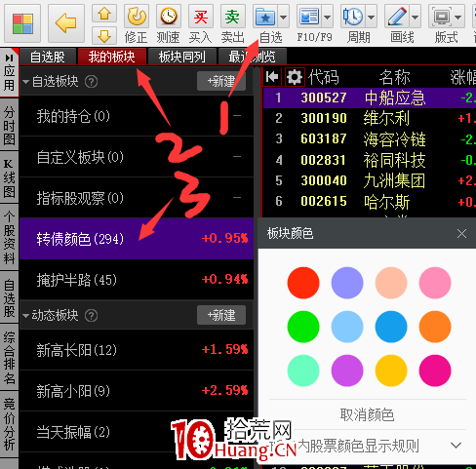Select 新高长阳(12) block

coord(137,350)
